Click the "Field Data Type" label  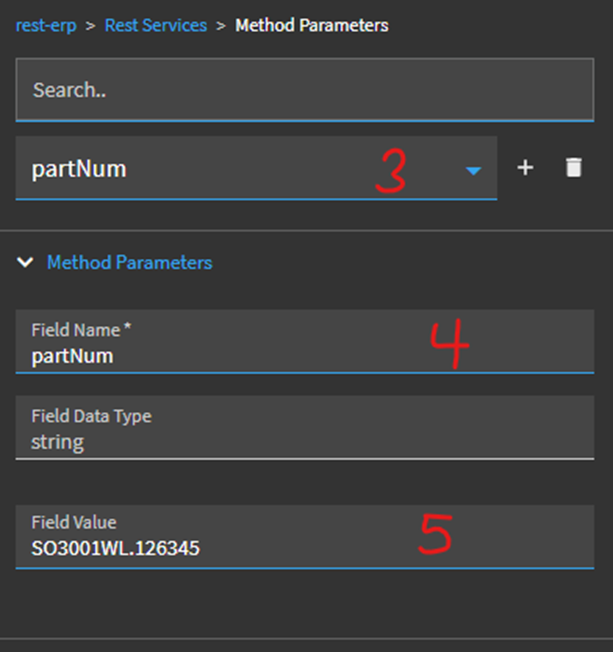(91, 415)
